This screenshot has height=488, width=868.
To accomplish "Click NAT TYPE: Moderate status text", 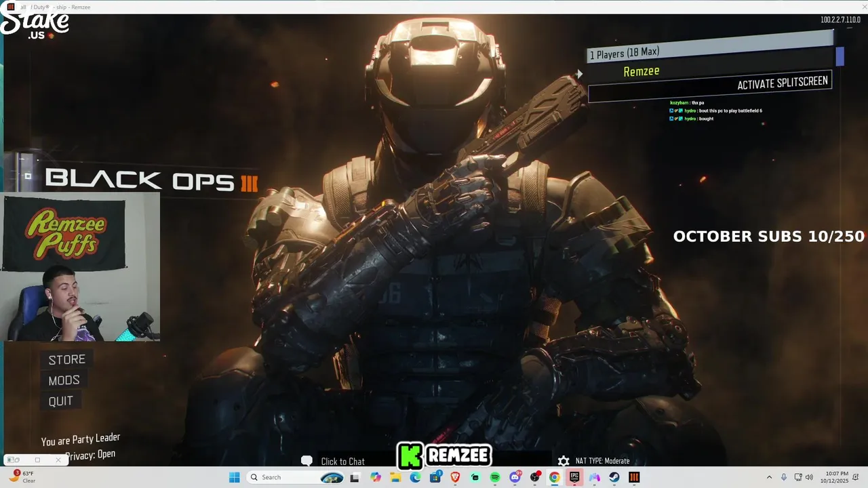I will (x=603, y=461).
